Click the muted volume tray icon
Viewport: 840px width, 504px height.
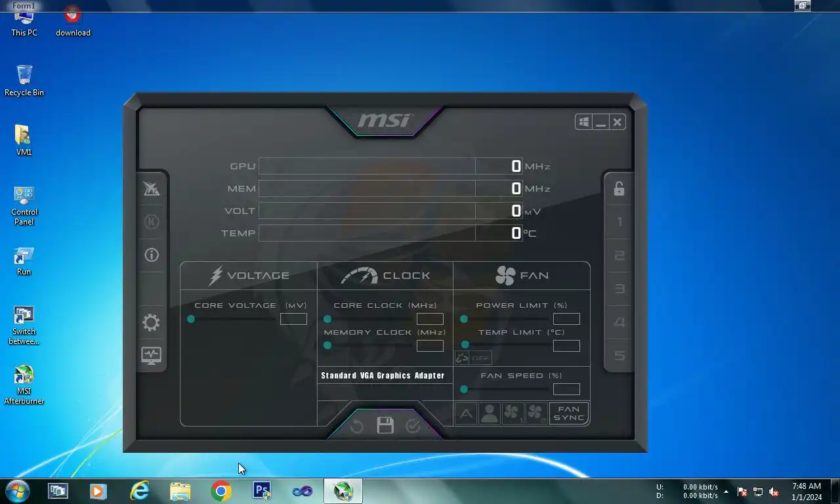(x=774, y=492)
